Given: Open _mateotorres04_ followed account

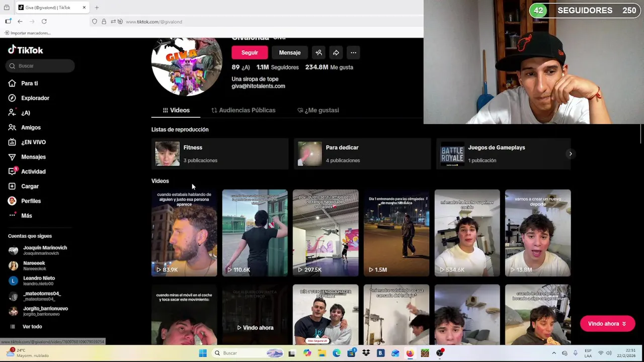Looking at the screenshot, I should pyautogui.click(x=35, y=296).
